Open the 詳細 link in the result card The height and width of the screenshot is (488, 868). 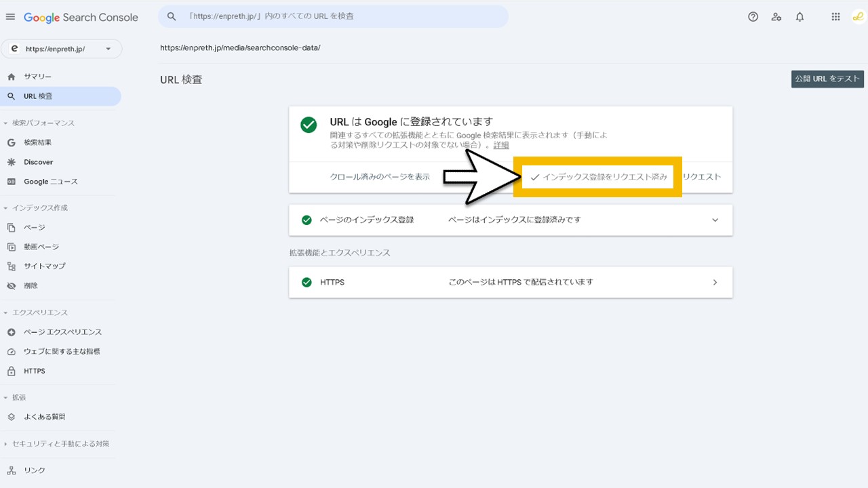pos(500,145)
